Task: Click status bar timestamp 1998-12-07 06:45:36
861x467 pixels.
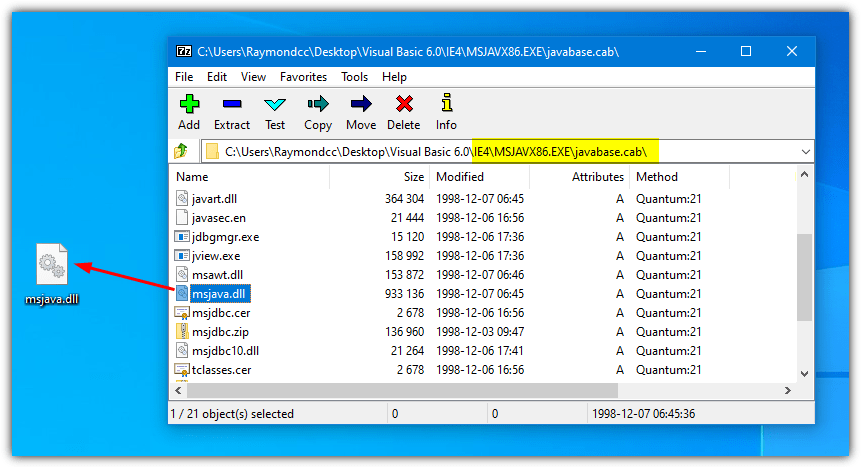Action: click(x=644, y=414)
